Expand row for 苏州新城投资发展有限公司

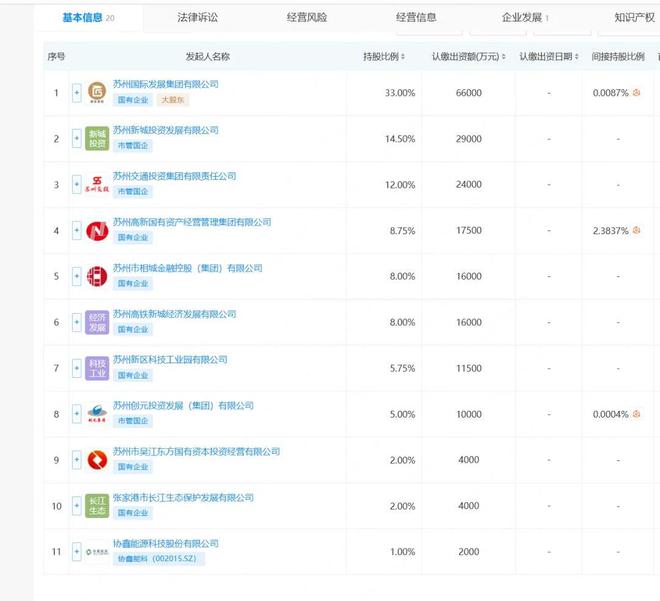[77, 138]
